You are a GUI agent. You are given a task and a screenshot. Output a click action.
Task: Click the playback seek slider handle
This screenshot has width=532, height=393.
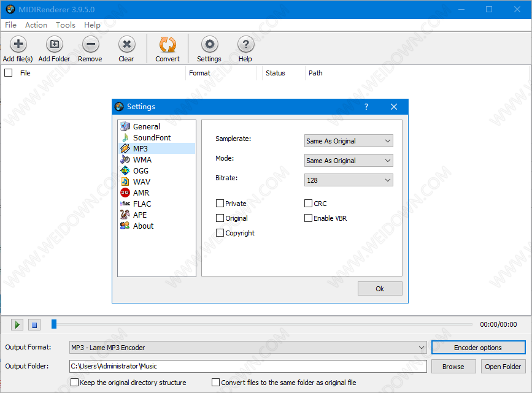pos(54,324)
